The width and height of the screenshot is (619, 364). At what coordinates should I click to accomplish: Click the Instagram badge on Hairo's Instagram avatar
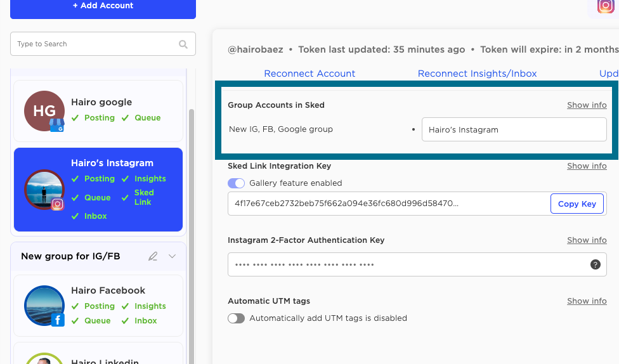pyautogui.click(x=58, y=204)
